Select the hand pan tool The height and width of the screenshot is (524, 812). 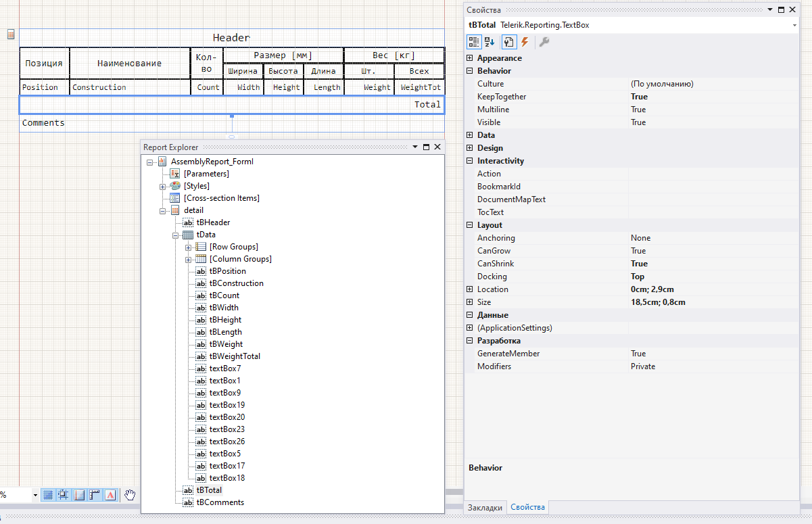(130, 495)
